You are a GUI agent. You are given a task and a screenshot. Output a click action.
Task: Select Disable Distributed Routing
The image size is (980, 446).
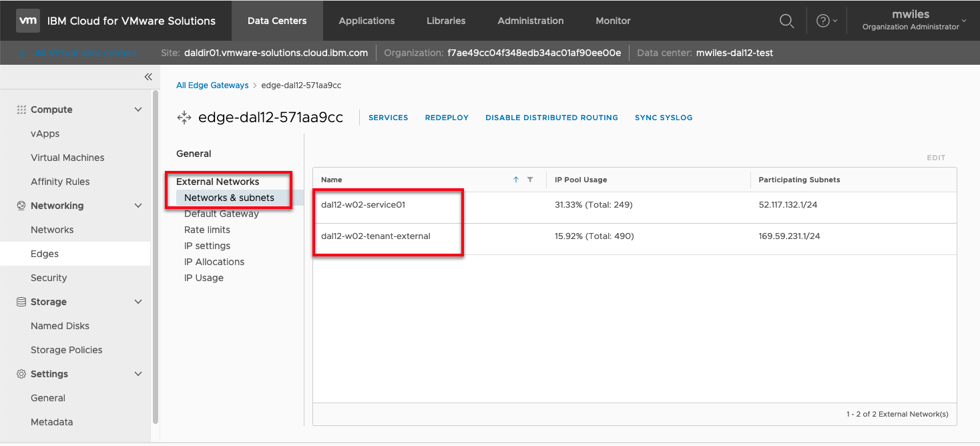(x=551, y=118)
